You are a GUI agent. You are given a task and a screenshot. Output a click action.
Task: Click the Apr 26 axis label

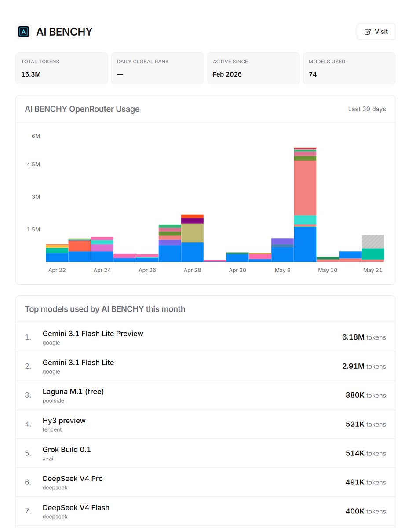coord(147,270)
